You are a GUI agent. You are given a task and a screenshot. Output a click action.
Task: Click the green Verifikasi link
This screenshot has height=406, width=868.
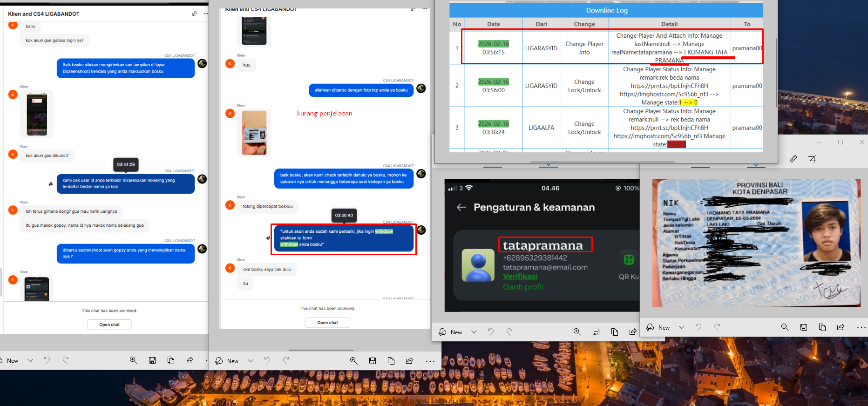point(520,277)
